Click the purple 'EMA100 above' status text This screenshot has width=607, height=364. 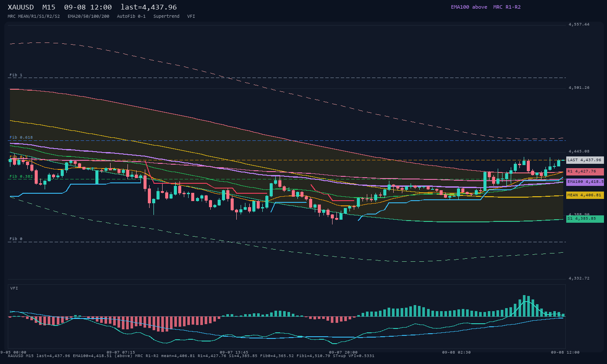469,7
